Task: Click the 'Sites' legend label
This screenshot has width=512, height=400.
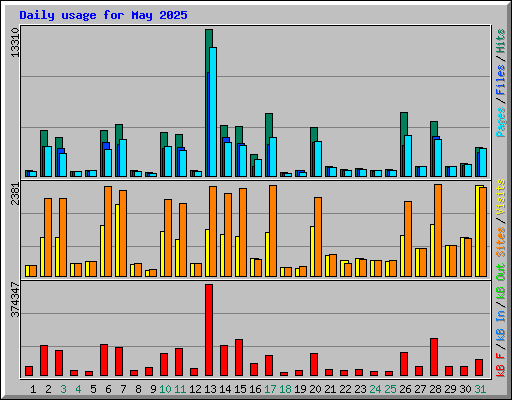Action: [501, 242]
